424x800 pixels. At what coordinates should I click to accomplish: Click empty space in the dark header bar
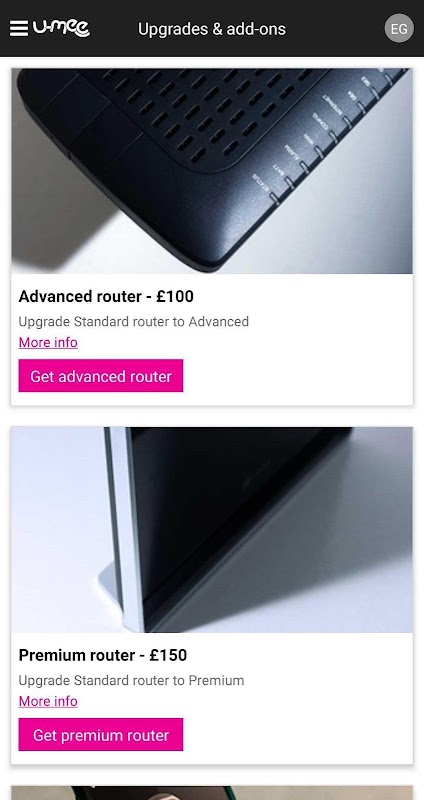tap(337, 29)
